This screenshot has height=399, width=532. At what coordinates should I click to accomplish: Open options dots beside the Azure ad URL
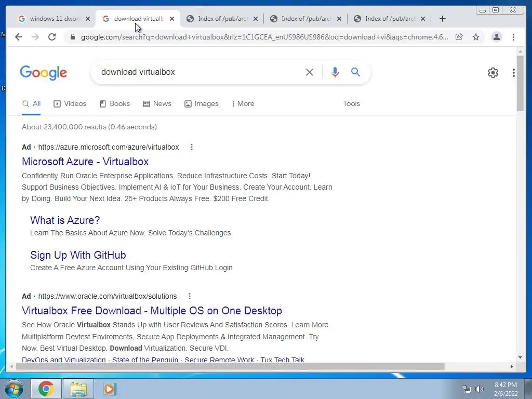pyautogui.click(x=192, y=147)
